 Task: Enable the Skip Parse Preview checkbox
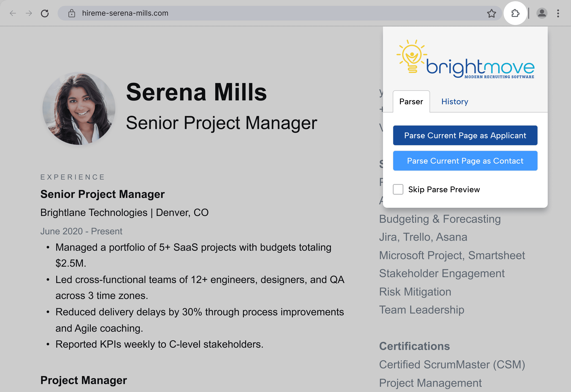click(x=398, y=190)
